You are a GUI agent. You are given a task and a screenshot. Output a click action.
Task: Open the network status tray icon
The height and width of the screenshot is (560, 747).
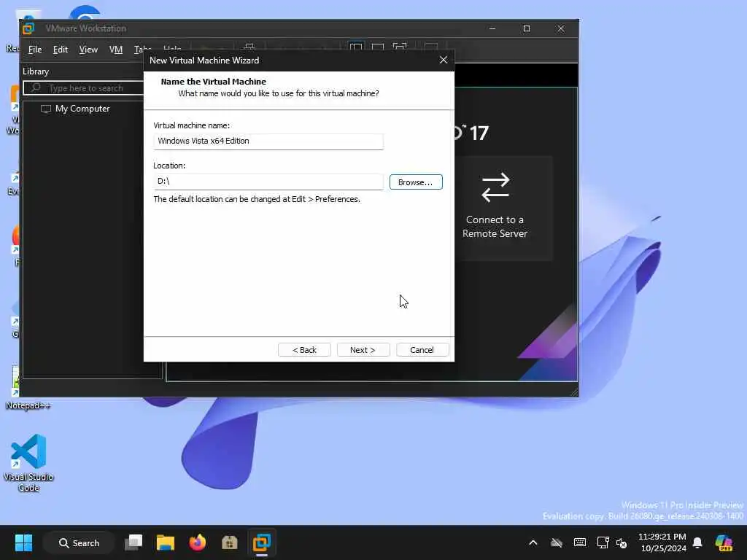click(x=603, y=542)
